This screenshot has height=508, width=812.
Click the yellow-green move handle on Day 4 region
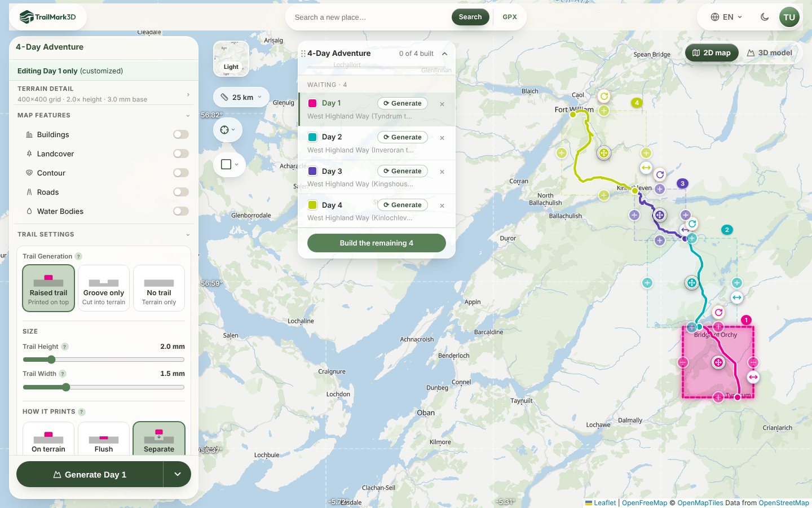pos(603,153)
